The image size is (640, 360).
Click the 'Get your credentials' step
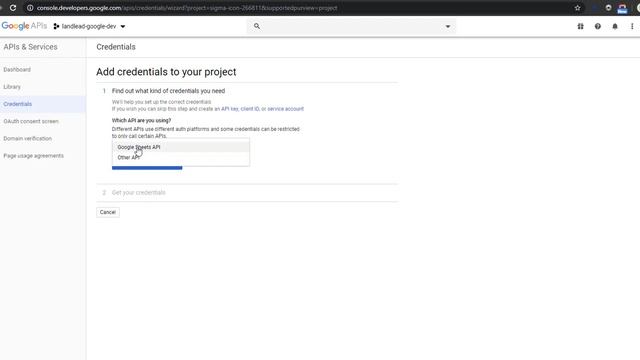coord(138,192)
